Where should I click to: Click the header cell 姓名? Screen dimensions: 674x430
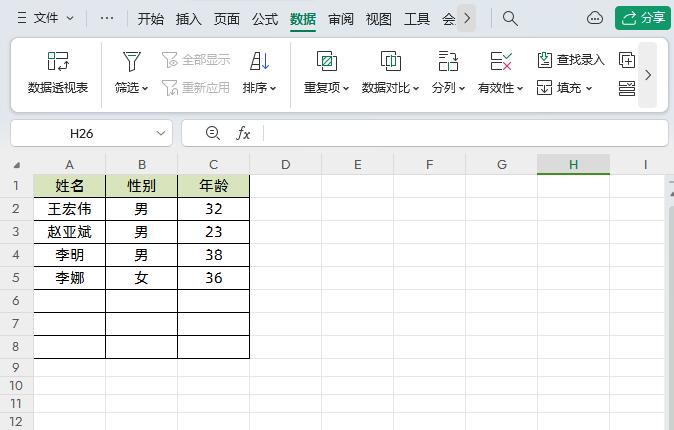tap(70, 186)
